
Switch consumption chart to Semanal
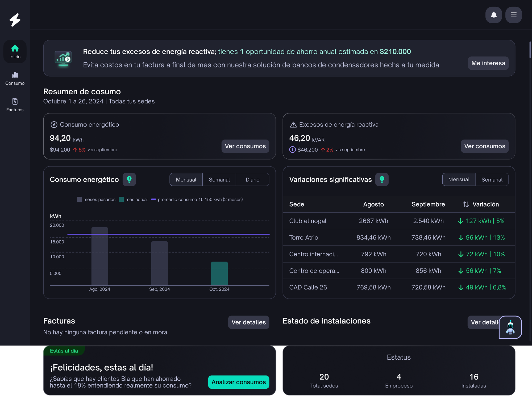pos(219,180)
